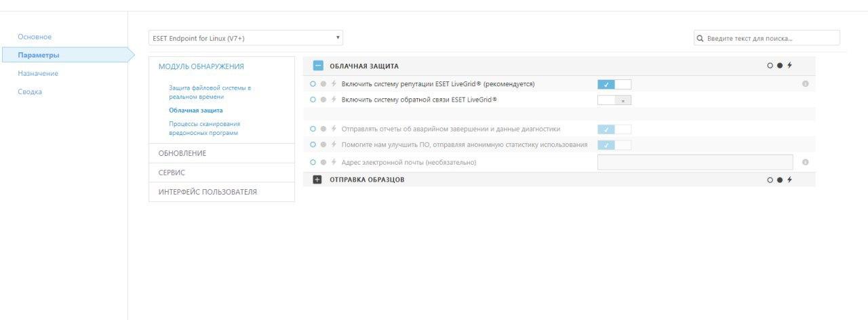
Task: Toggle sending crash reports and diagnostic data
Action: pos(614,129)
